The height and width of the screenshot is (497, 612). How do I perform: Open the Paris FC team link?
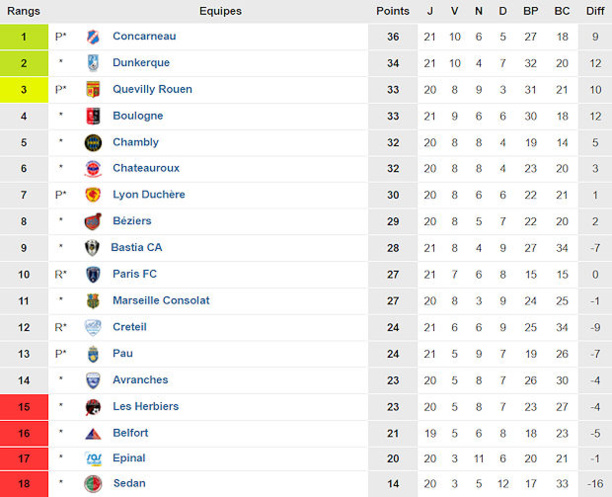pyautogui.click(x=134, y=274)
